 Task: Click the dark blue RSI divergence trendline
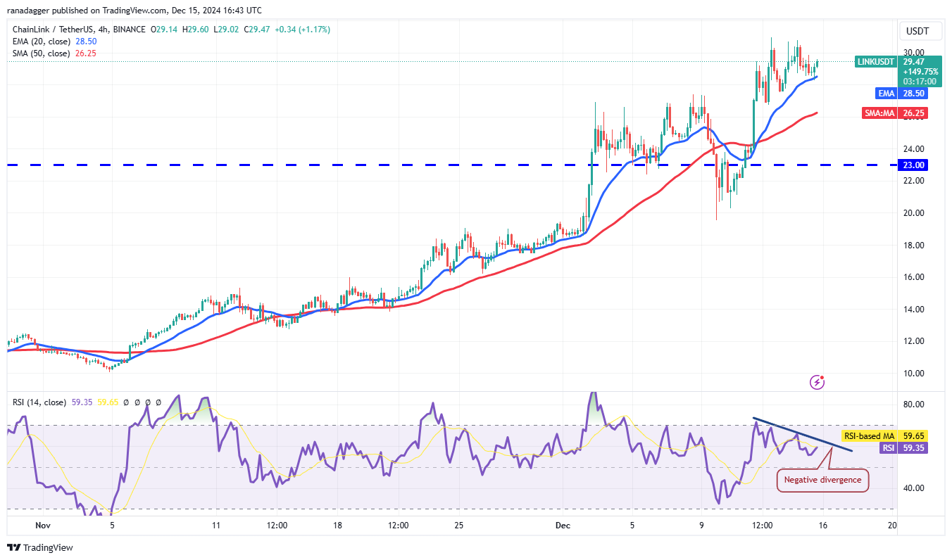click(x=803, y=435)
